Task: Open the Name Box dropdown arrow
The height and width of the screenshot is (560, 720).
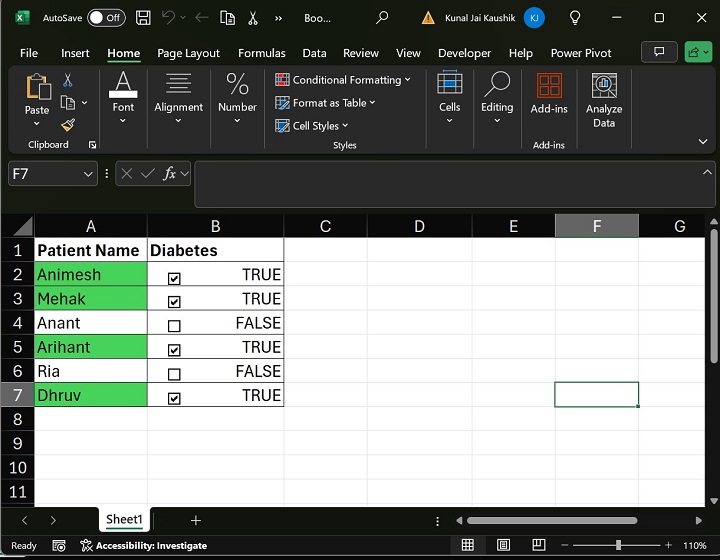Action: point(88,174)
